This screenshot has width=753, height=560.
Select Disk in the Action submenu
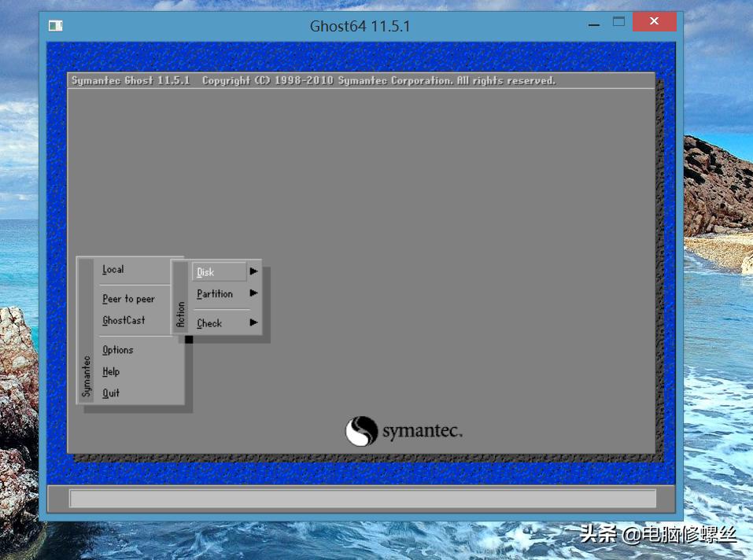[x=206, y=272]
